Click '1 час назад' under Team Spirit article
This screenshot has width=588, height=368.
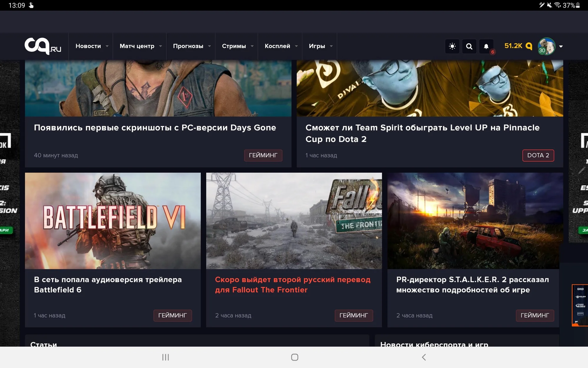point(321,155)
